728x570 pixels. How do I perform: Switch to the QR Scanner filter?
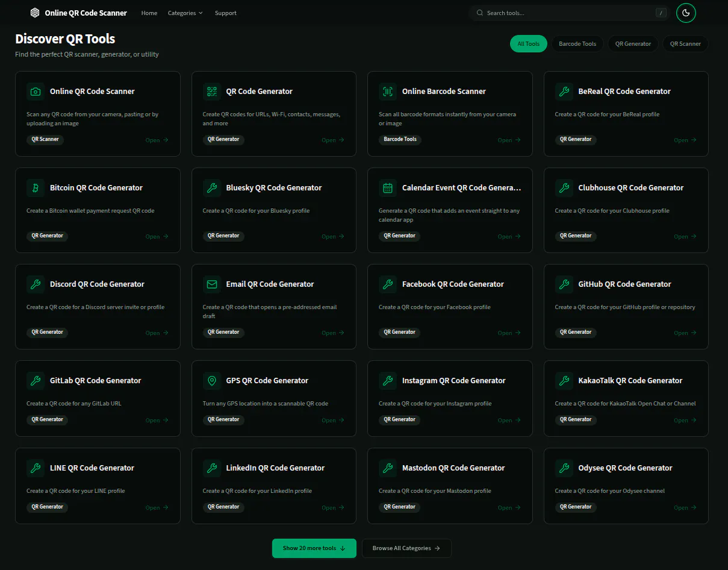click(x=685, y=43)
